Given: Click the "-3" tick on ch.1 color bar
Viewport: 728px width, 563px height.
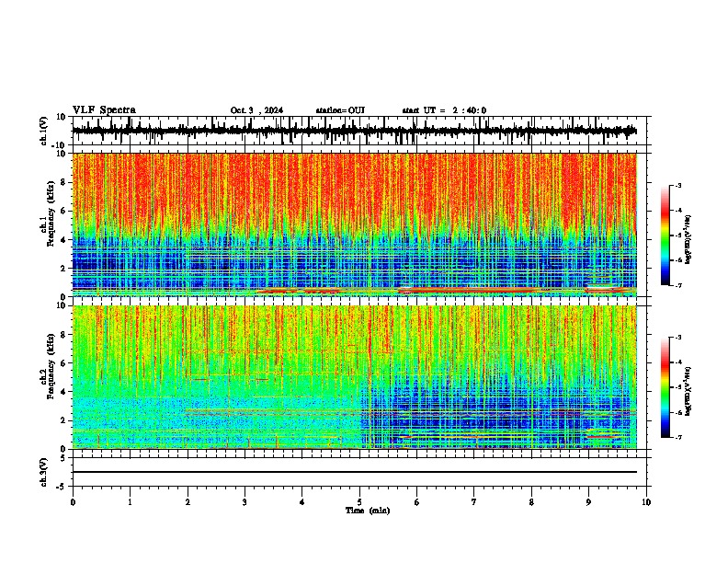Looking at the screenshot, I should coord(677,185).
